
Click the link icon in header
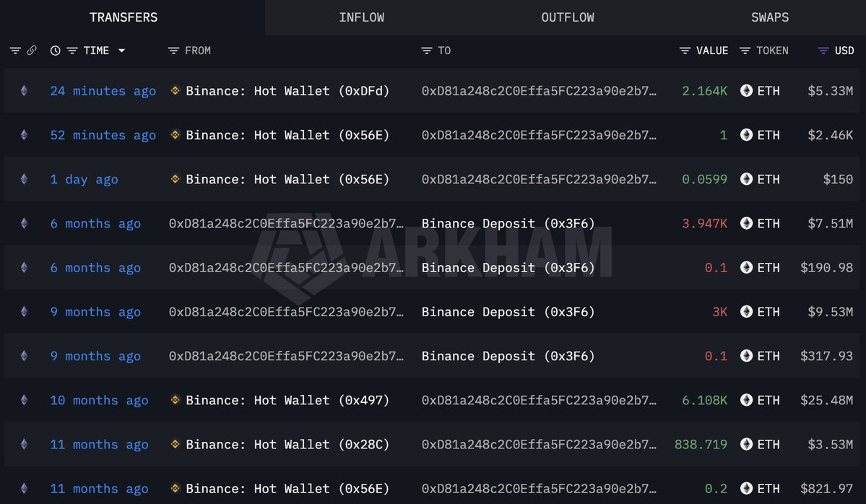click(32, 51)
